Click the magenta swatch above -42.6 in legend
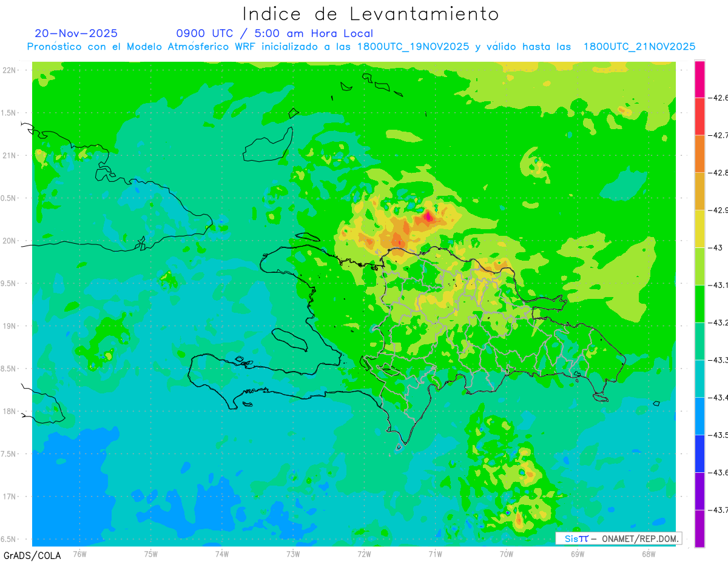Viewport: 728px width, 562px height. click(x=699, y=79)
